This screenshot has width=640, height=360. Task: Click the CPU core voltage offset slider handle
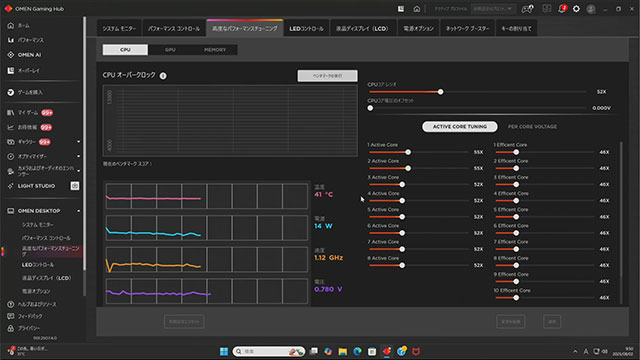pyautogui.click(x=370, y=108)
